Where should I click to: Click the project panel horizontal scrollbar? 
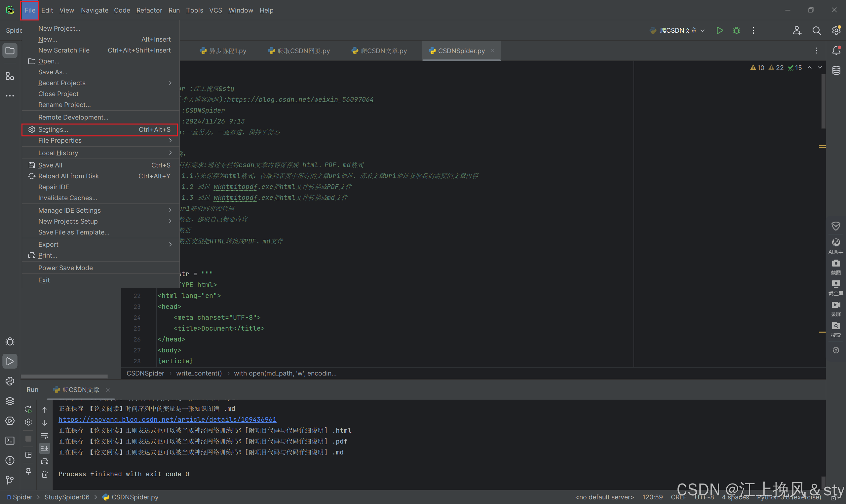click(x=64, y=376)
